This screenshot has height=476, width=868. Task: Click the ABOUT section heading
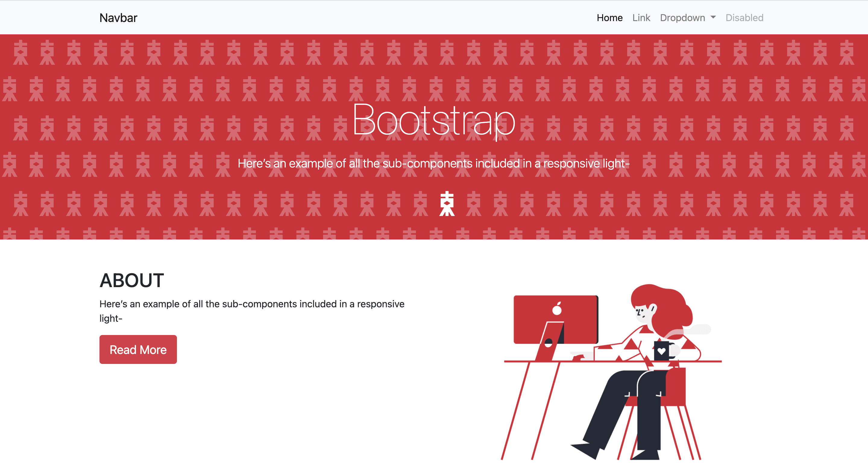coord(132,280)
